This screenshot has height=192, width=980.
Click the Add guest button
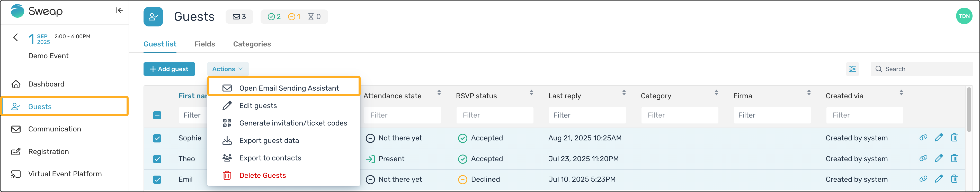coord(169,69)
